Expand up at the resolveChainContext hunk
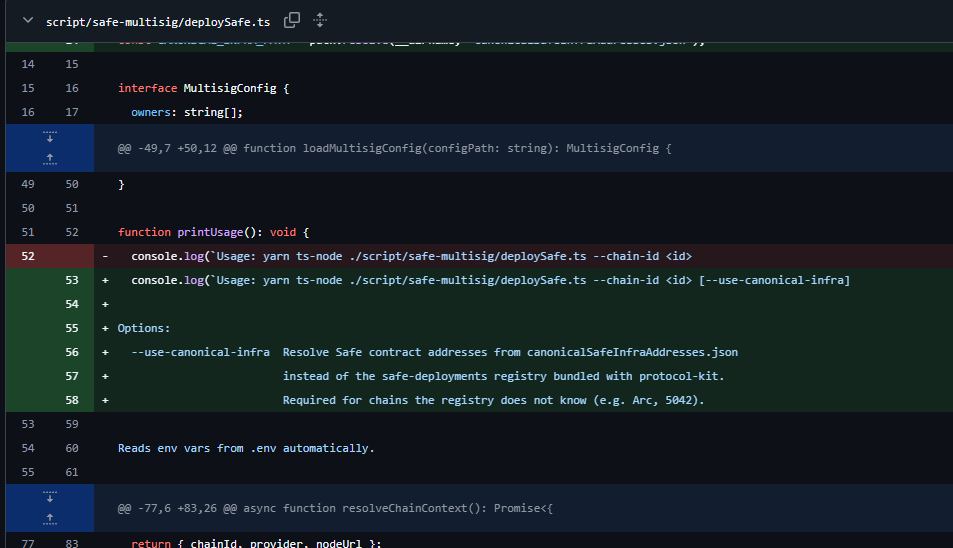Viewport: 953px width, 548px height. (x=50, y=519)
